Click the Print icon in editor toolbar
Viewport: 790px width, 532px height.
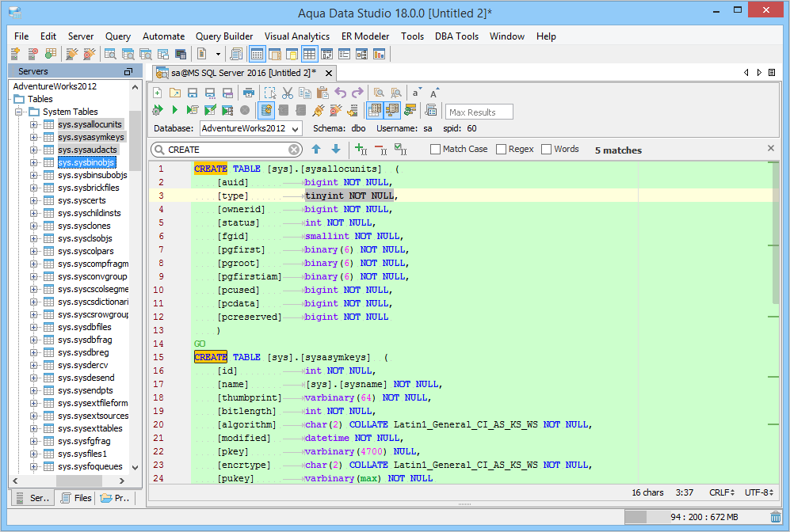[248, 93]
